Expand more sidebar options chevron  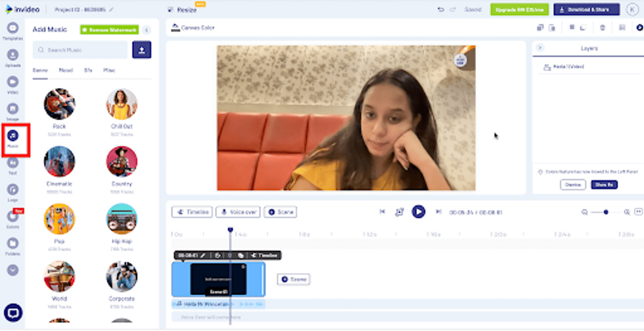13,270
